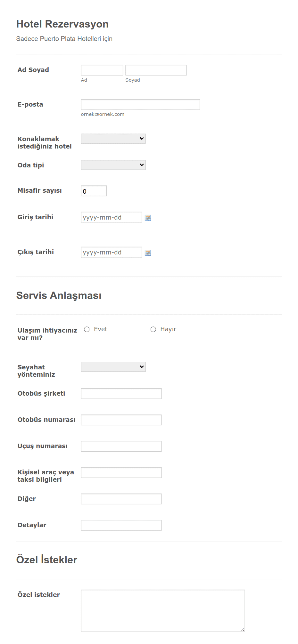Click Kişisel araç veya taksi bilgileri field

[x=121, y=472]
